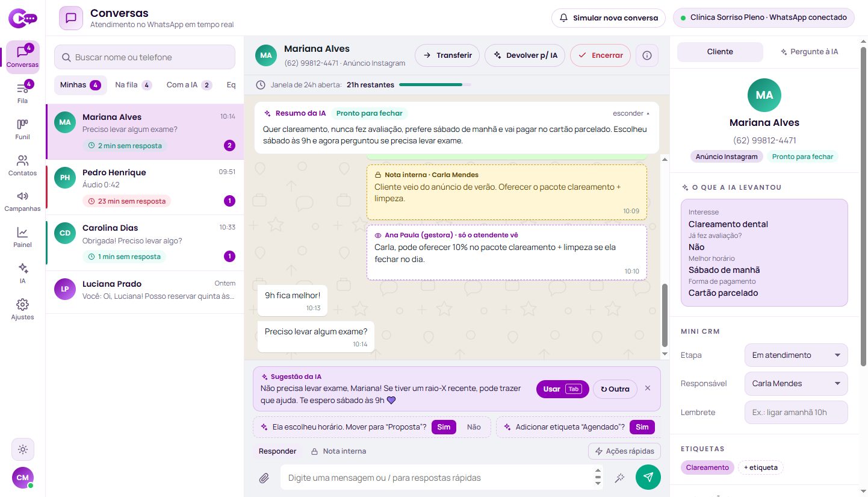The height and width of the screenshot is (497, 868).
Task: Open the Etapa dropdown
Action: pyautogui.click(x=796, y=355)
